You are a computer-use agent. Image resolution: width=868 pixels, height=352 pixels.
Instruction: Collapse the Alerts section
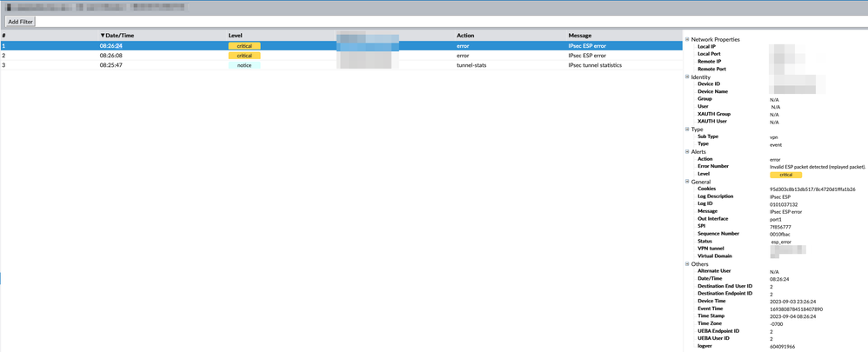(x=688, y=151)
